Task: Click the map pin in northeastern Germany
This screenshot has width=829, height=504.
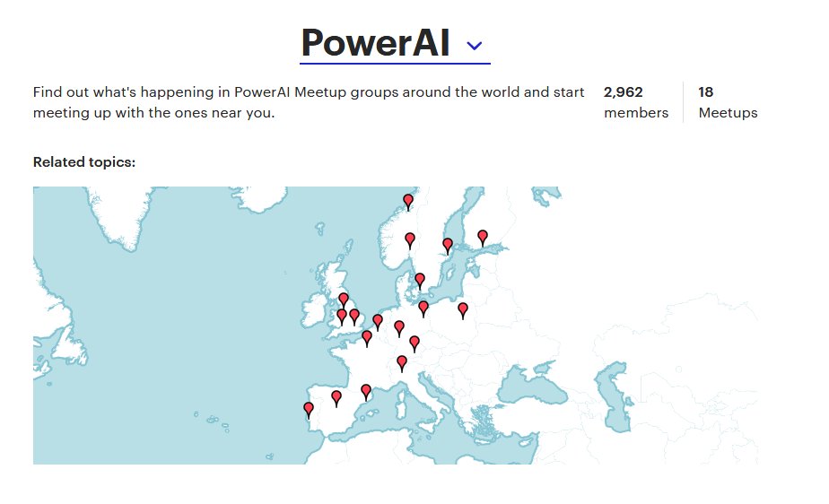Action: [x=423, y=308]
